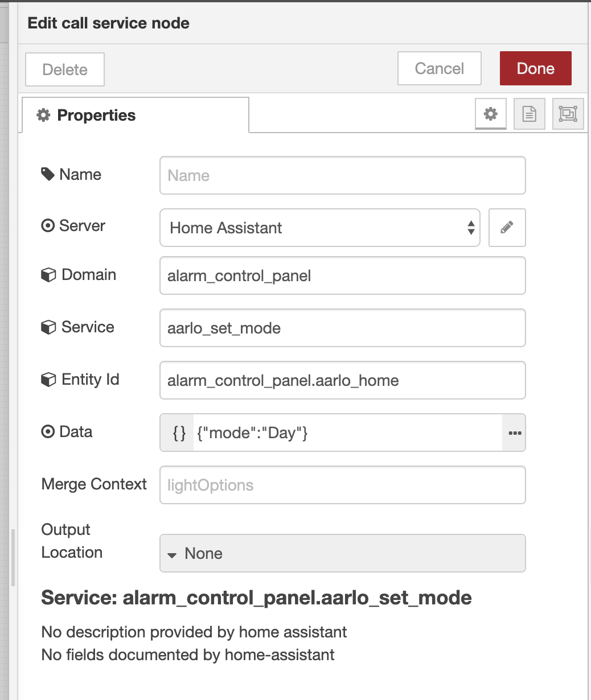Viewport: 591px width, 700px height.
Task: Click the 'Edit call service node' title
Action: point(108,23)
